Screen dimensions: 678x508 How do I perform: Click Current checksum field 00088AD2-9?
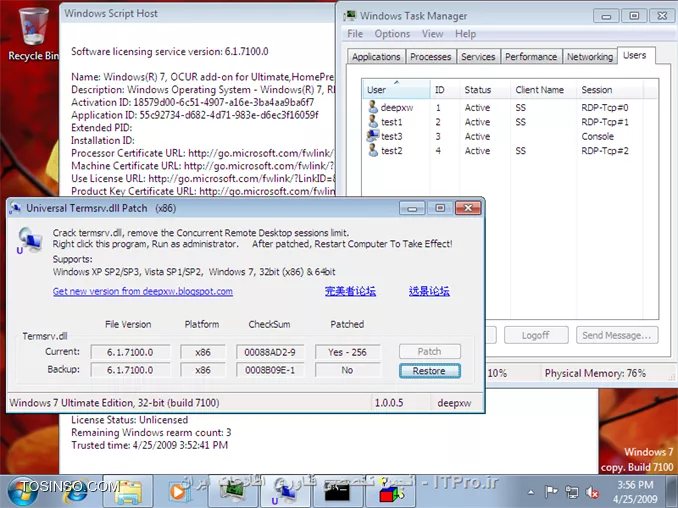pyautogui.click(x=270, y=352)
